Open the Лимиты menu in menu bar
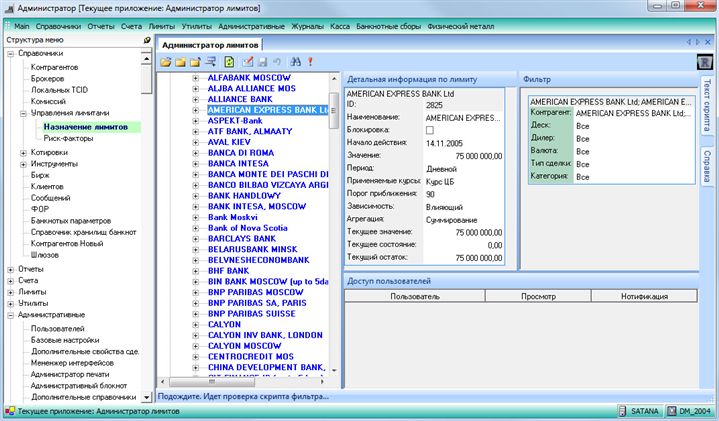This screenshot has height=421, width=719. pyautogui.click(x=161, y=27)
